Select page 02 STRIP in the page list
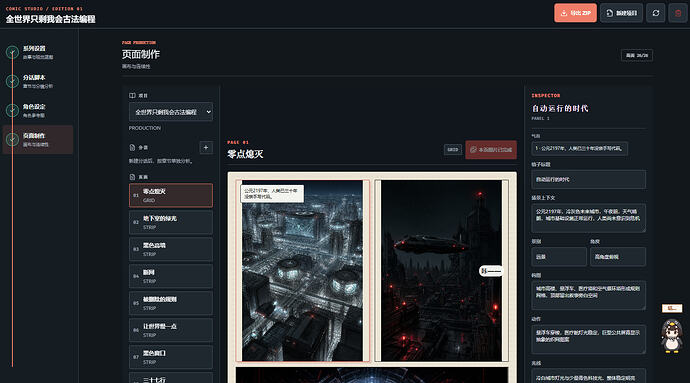Viewport: 690px width, 383px height. tap(171, 222)
